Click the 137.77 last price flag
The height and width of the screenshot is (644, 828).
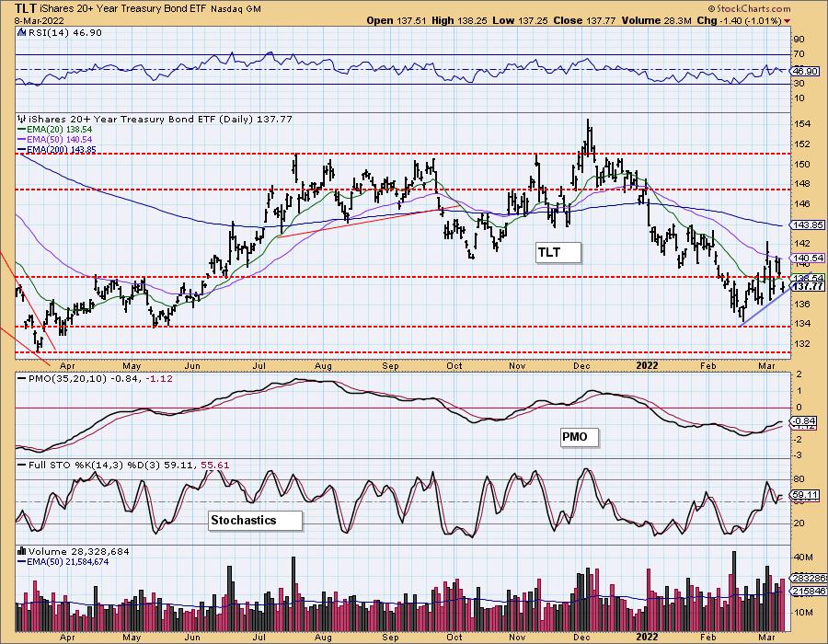[x=809, y=286]
